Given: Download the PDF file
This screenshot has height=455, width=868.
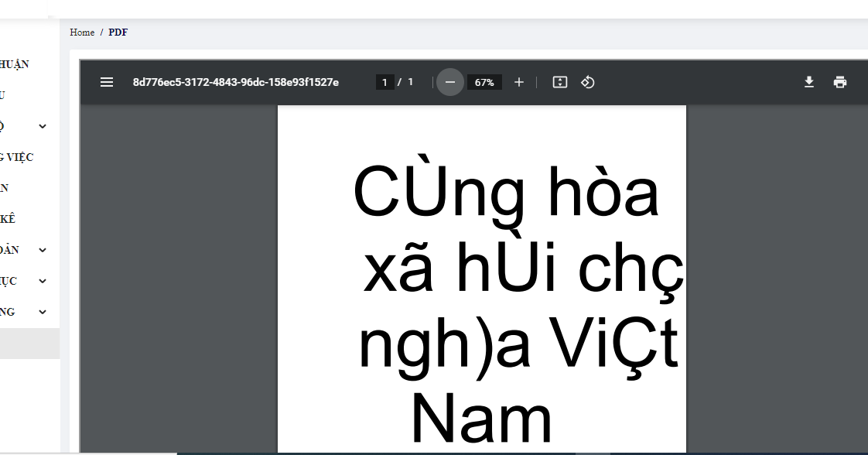Looking at the screenshot, I should tap(808, 82).
